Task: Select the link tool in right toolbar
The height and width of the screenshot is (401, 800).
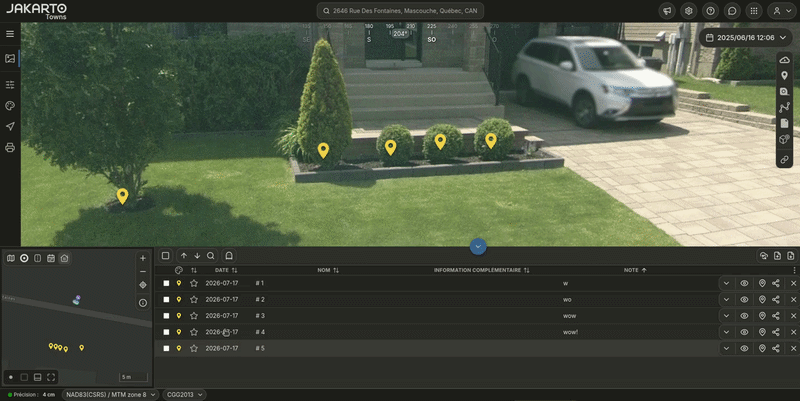Action: coord(784,160)
